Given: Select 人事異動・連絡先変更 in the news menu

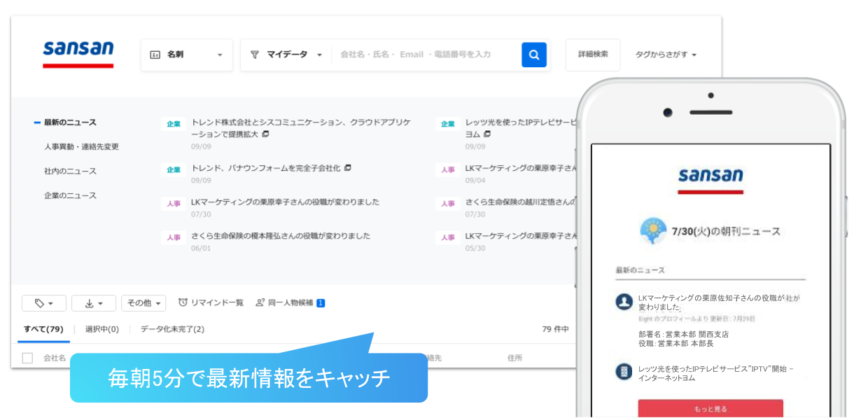Looking at the screenshot, I should 81,147.
